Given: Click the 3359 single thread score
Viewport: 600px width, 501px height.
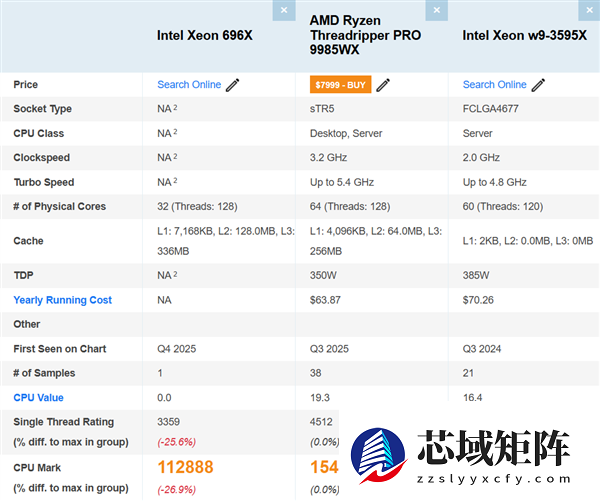Looking at the screenshot, I should pyautogui.click(x=168, y=422).
